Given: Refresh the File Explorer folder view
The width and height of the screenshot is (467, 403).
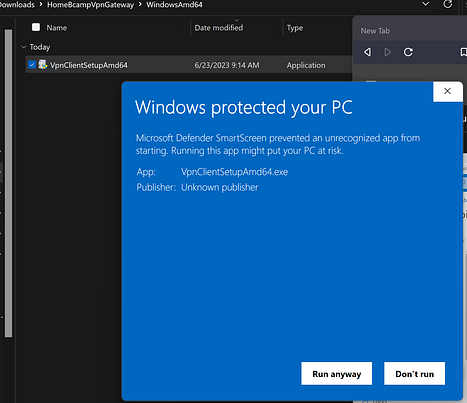Looking at the screenshot, I should [448, 4].
